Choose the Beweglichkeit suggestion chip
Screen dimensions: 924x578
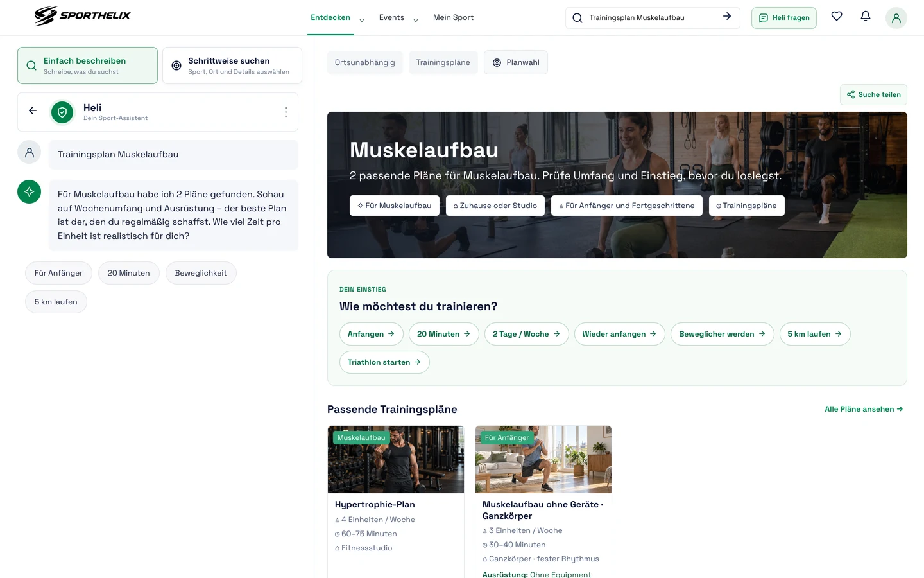point(201,273)
